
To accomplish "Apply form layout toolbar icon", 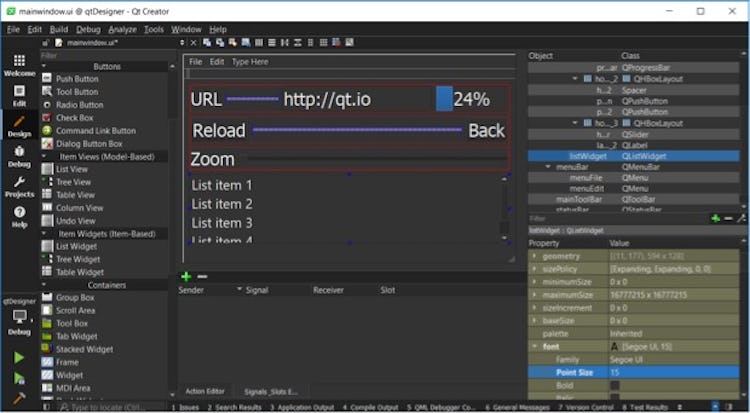I will pos(310,43).
